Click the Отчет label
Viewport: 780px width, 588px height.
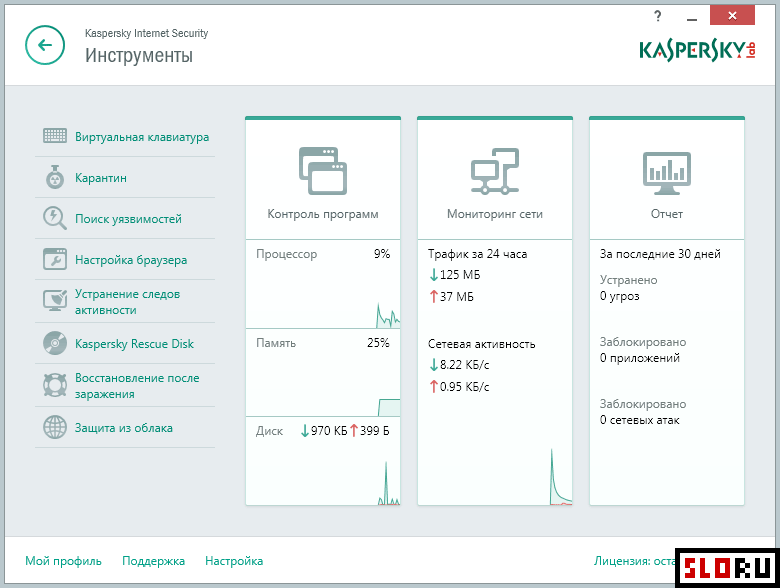click(667, 214)
